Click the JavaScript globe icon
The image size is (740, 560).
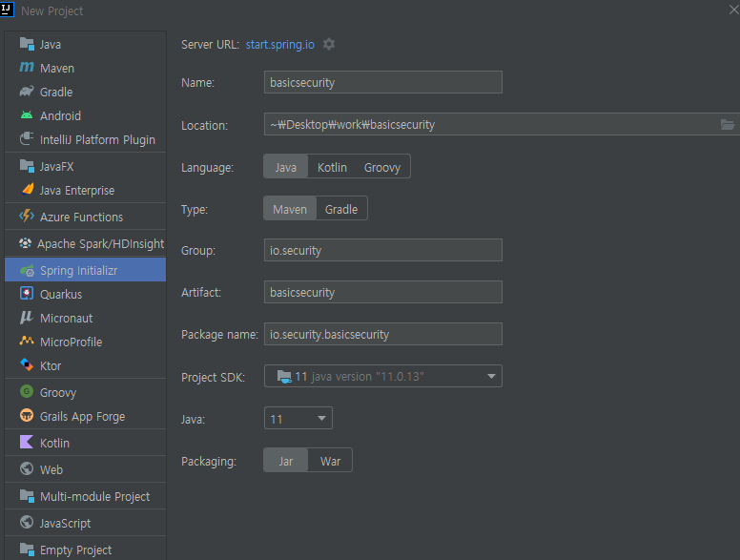pyautogui.click(x=27, y=522)
